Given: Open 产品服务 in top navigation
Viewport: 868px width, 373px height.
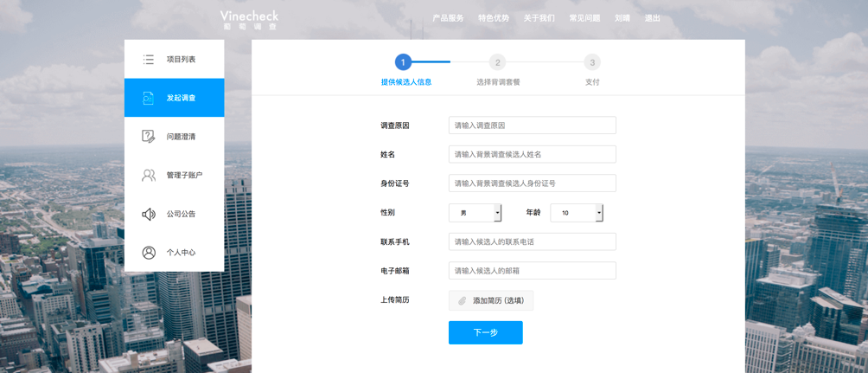Looking at the screenshot, I should pyautogui.click(x=448, y=18).
